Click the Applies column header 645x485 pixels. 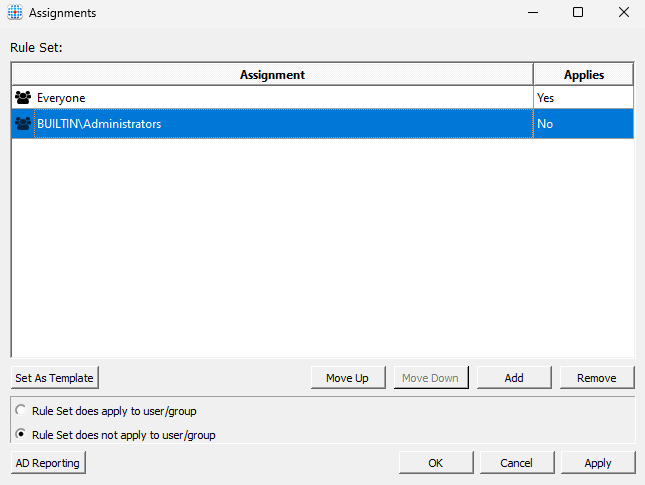point(583,75)
